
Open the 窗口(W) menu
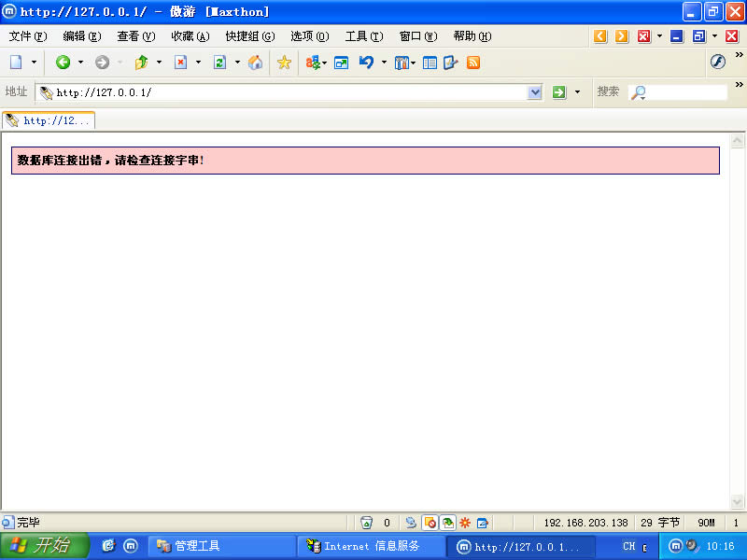(x=418, y=36)
